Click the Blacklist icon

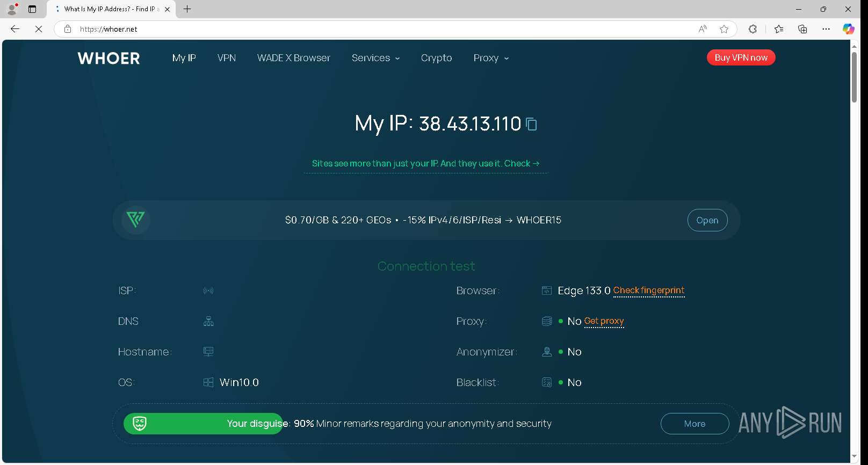pyautogui.click(x=547, y=382)
